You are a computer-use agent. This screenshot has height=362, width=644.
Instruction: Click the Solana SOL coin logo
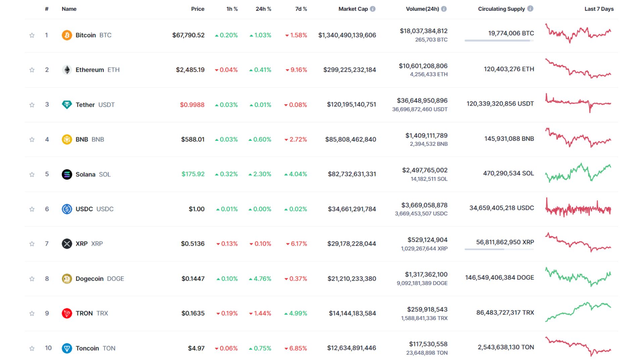67,174
